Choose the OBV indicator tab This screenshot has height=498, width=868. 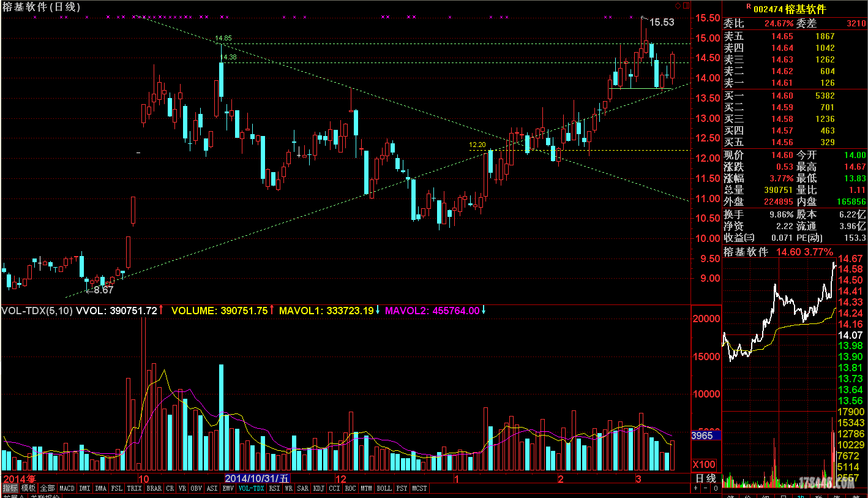tap(196, 488)
